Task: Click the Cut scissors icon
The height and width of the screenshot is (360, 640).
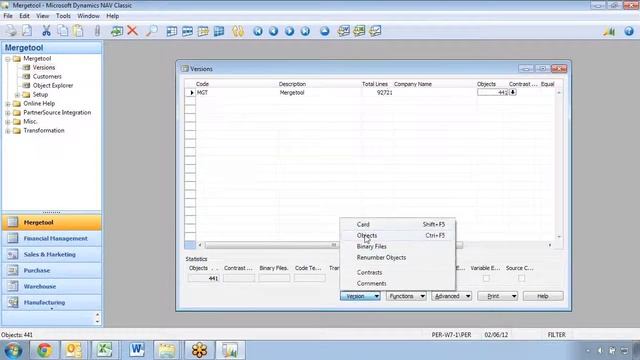Action: [x=47, y=31]
